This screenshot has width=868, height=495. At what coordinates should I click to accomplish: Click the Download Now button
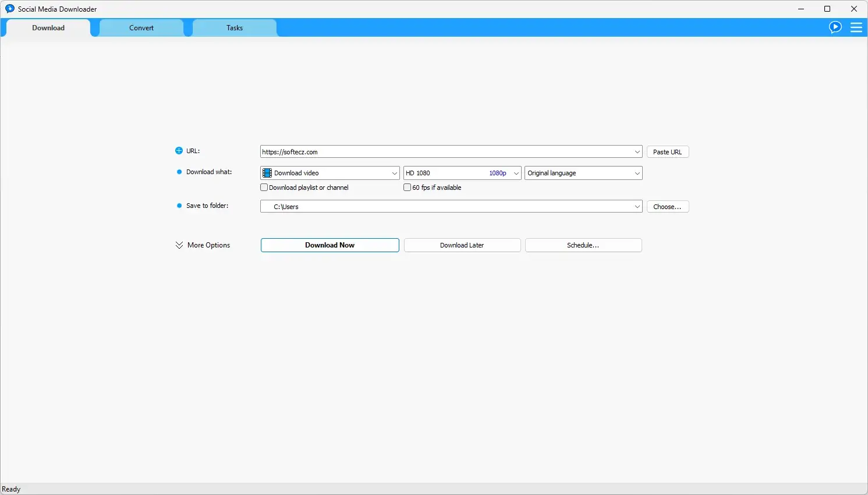click(330, 245)
